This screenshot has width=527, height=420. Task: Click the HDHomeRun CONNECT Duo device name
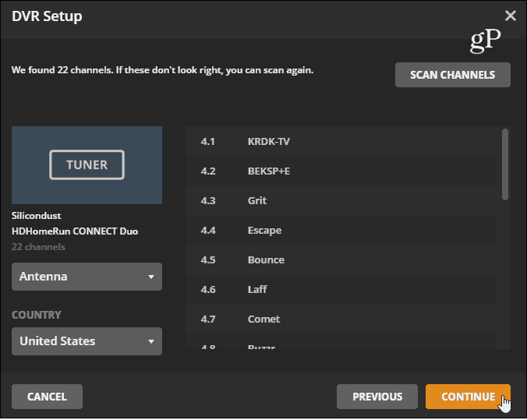click(75, 231)
